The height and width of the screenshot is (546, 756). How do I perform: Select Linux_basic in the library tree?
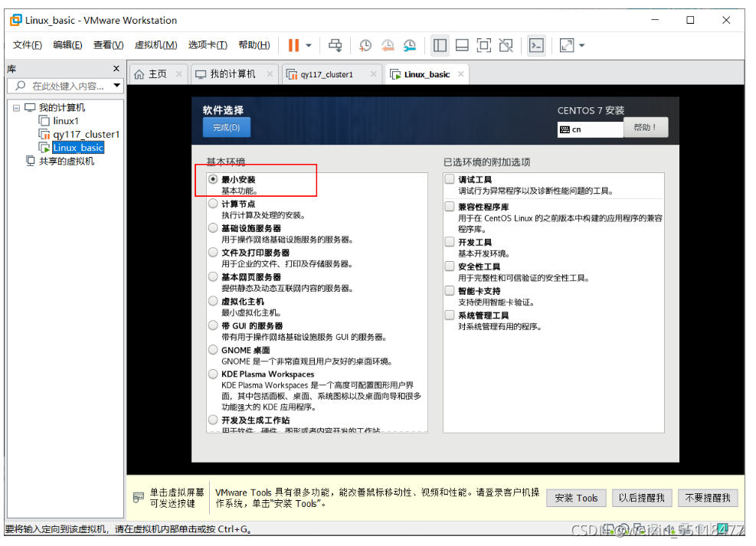tap(78, 148)
